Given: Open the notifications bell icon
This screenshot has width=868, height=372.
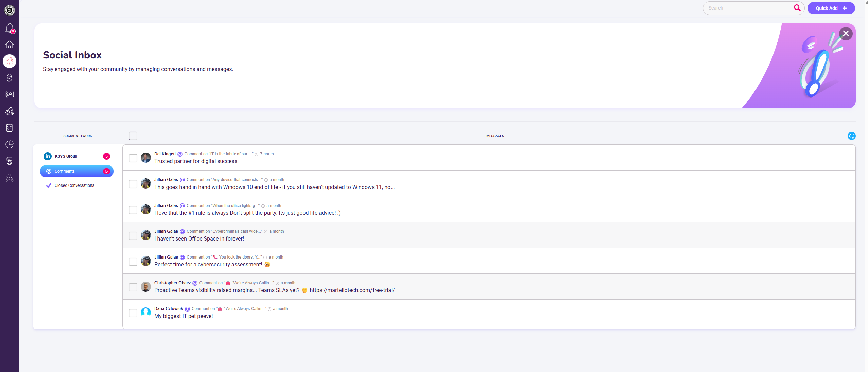Looking at the screenshot, I should click(x=10, y=28).
